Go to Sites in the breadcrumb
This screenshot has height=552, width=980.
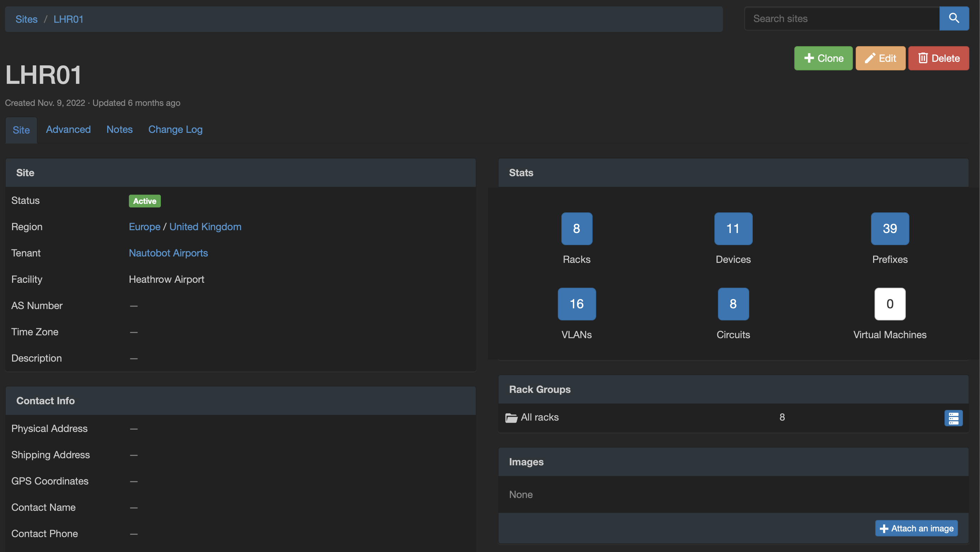click(26, 19)
